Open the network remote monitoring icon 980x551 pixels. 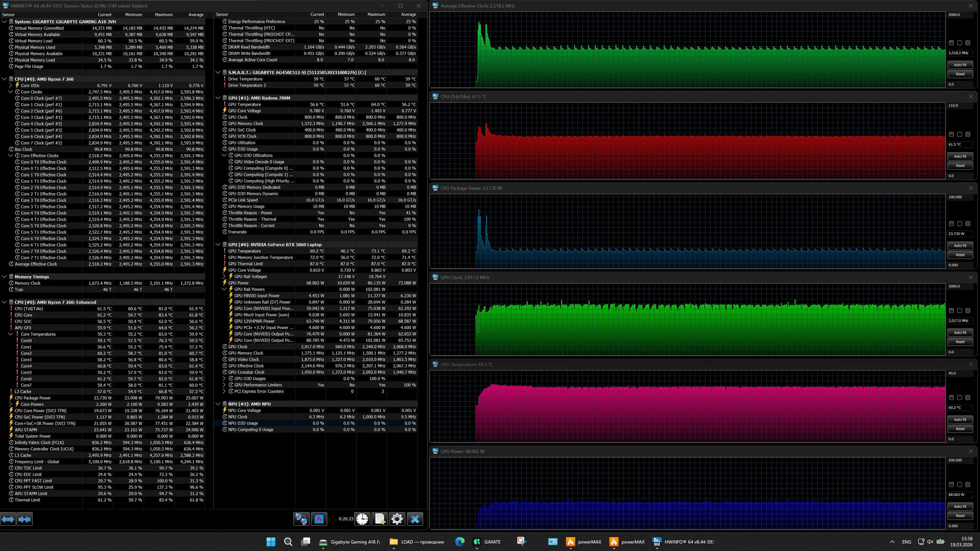point(301,519)
